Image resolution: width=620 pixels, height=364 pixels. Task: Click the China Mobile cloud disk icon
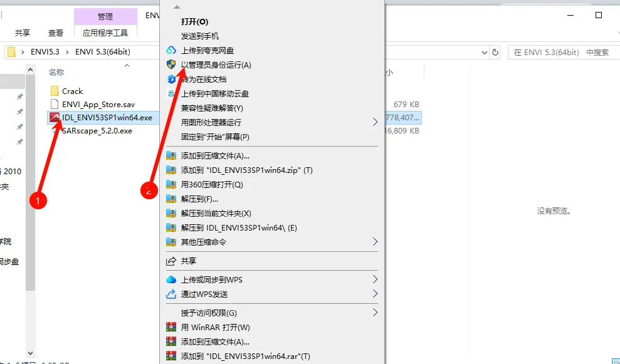point(171,94)
